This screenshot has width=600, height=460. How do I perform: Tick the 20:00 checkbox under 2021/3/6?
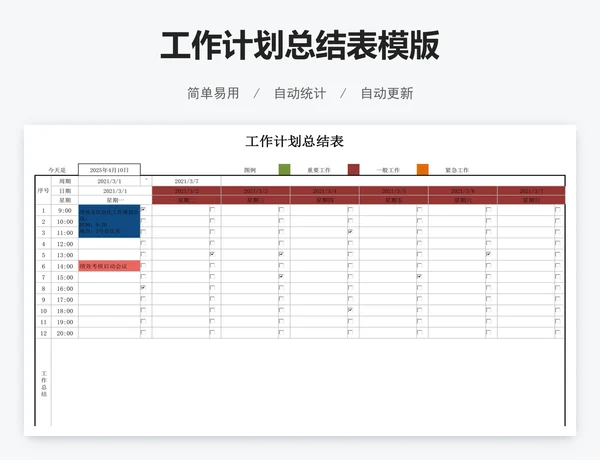coord(489,333)
